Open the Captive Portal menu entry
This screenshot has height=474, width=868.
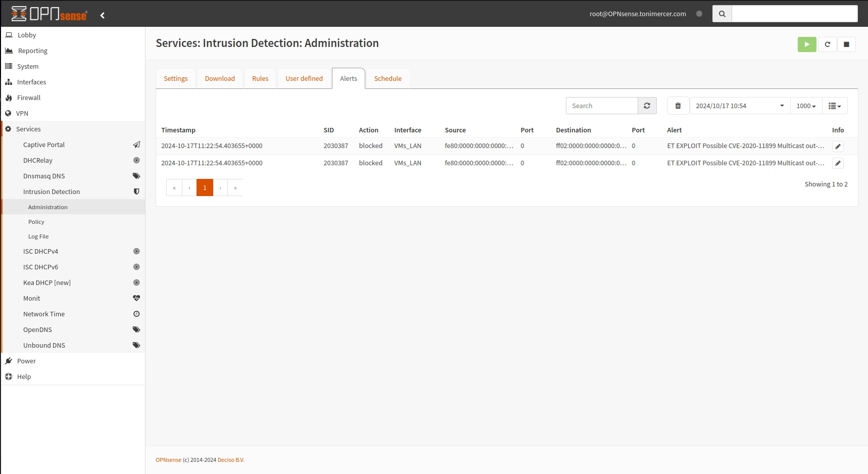pyautogui.click(x=73, y=145)
